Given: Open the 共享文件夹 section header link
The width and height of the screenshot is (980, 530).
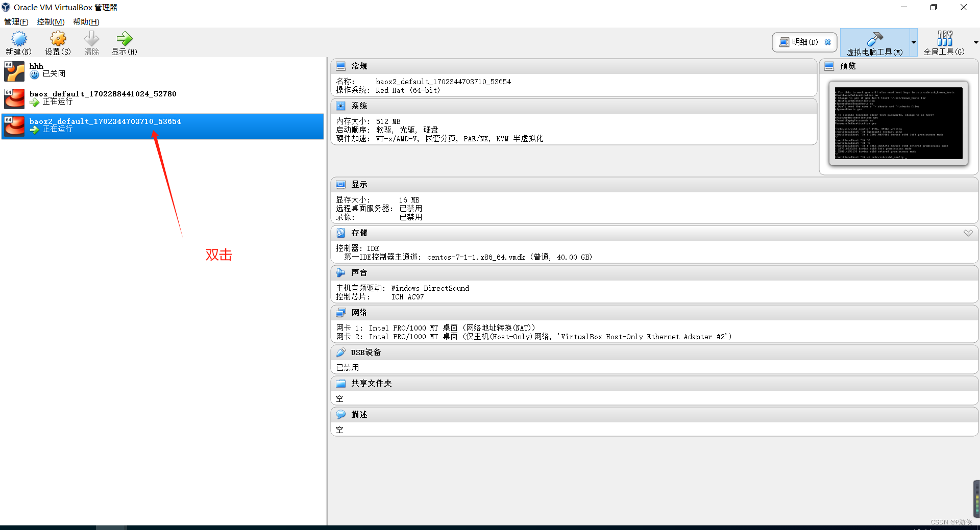Looking at the screenshot, I should (372, 384).
